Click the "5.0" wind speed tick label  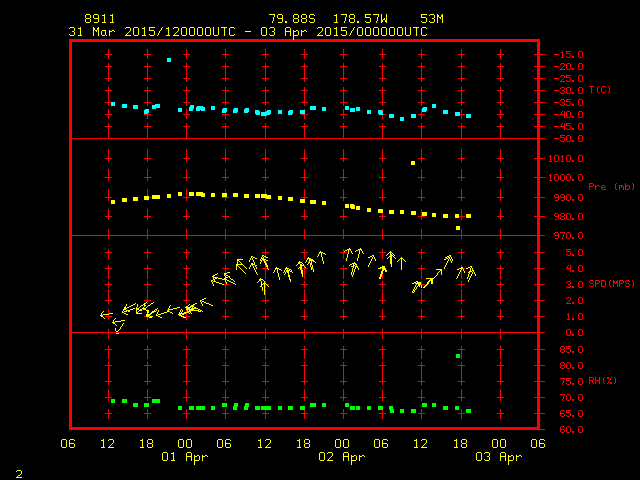(574, 253)
